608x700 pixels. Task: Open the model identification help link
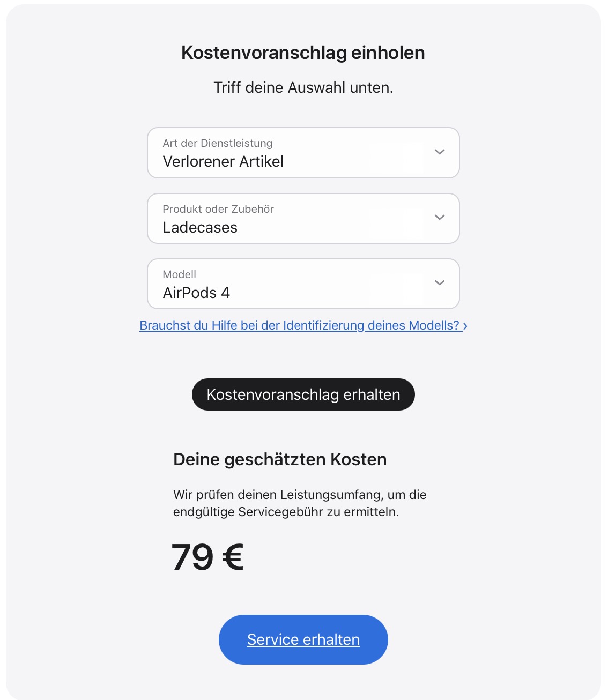[x=299, y=325]
